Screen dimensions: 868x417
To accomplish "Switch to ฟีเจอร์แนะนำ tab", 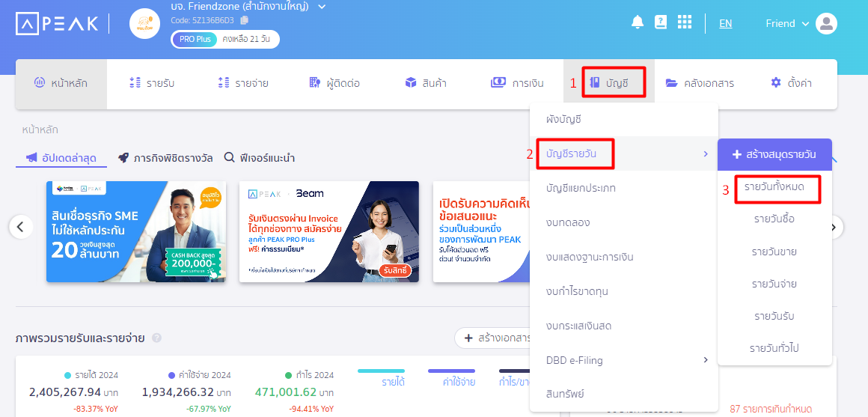I will click(260, 159).
